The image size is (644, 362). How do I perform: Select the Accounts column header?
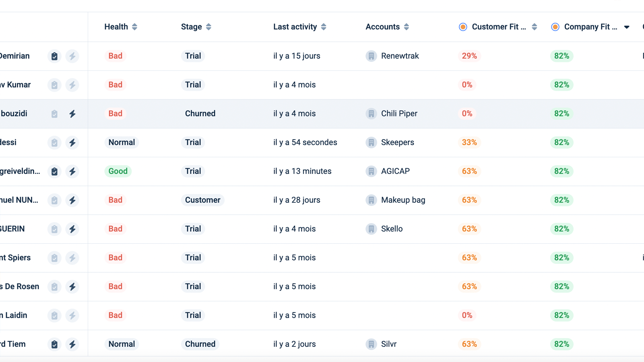[382, 27]
